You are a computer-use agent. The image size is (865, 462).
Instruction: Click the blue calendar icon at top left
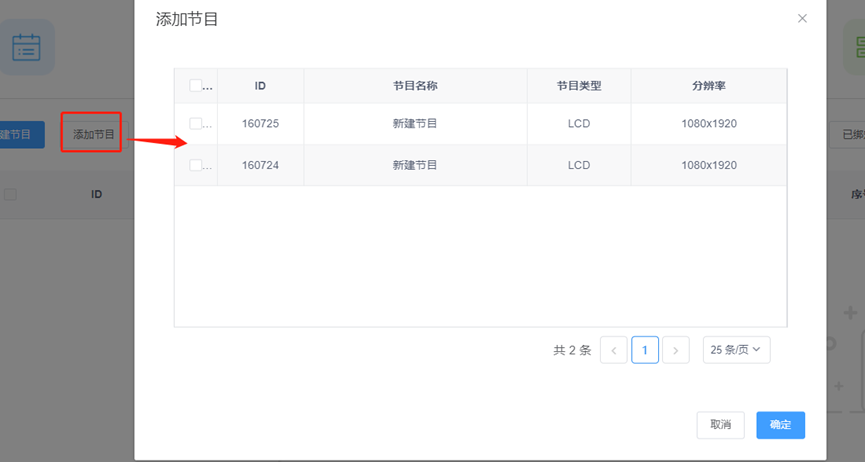click(26, 46)
